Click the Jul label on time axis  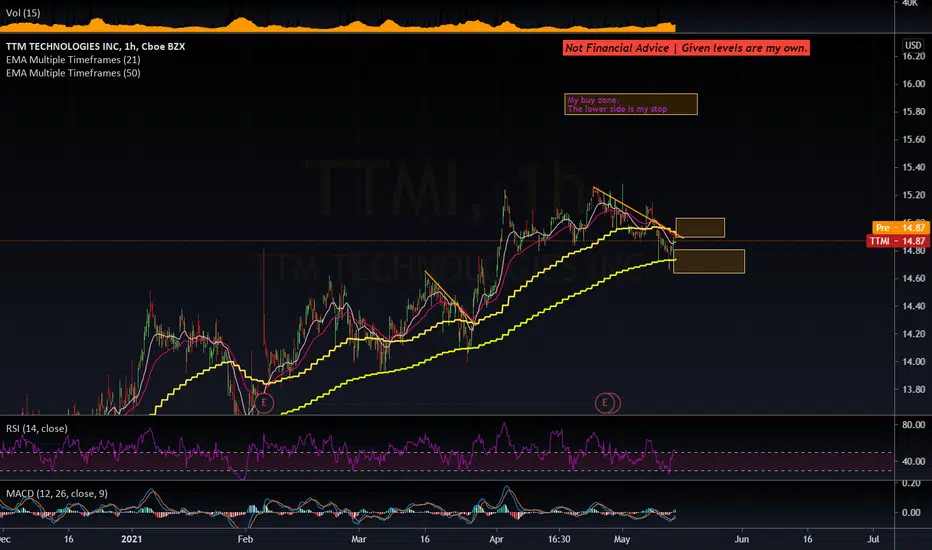(x=873, y=539)
